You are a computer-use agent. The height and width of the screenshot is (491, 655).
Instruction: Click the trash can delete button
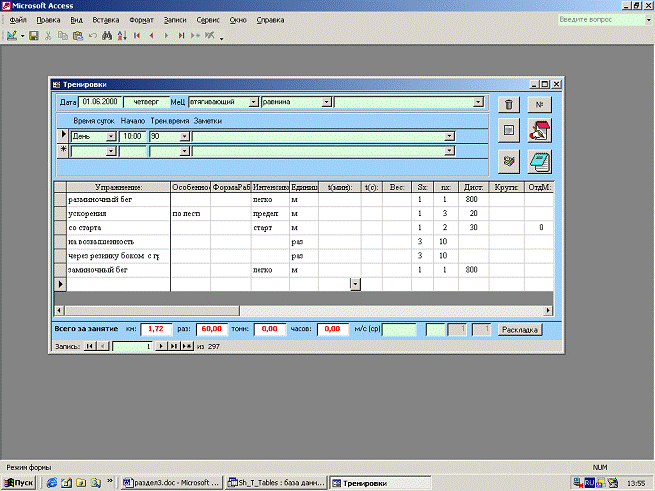[509, 104]
